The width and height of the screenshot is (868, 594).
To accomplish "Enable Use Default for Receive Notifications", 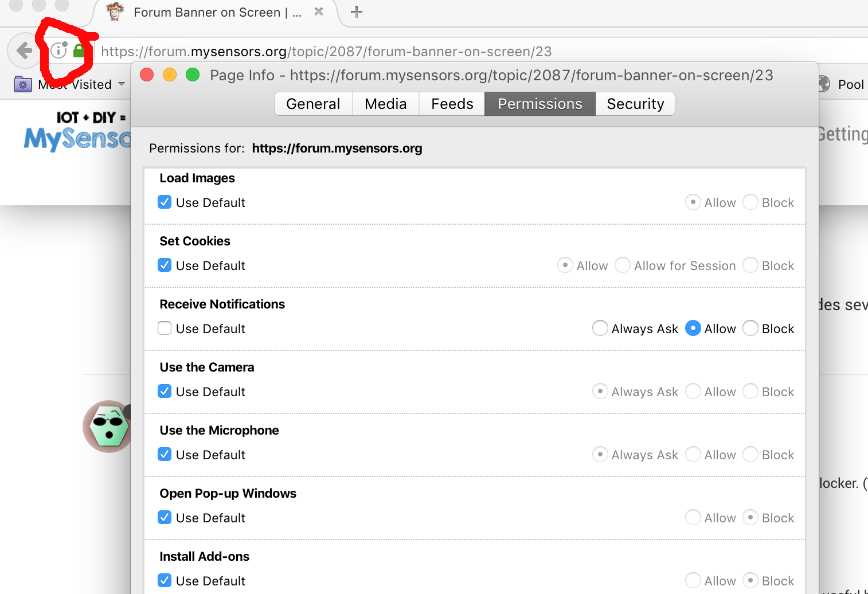I will pyautogui.click(x=165, y=329).
